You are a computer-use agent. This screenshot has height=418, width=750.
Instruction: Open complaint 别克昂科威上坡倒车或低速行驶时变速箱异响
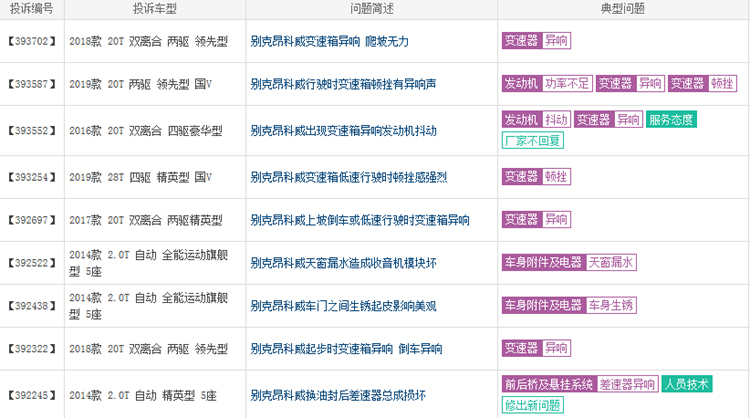point(360,220)
